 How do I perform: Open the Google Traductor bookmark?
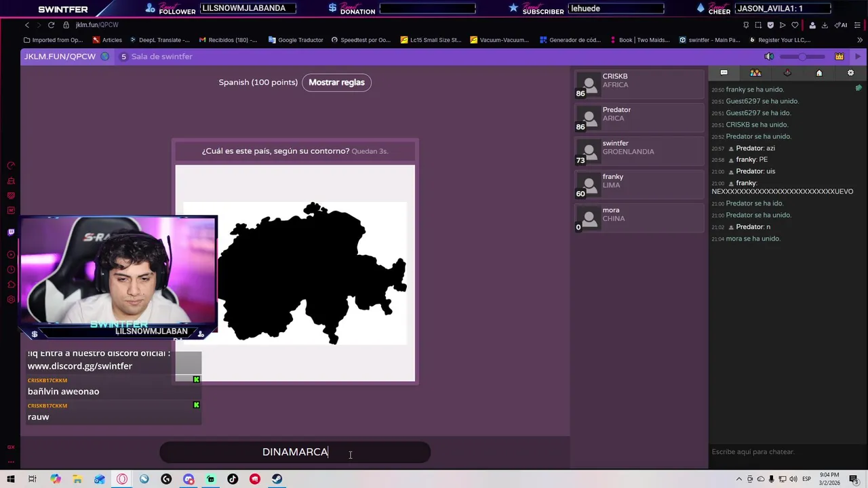tap(296, 40)
